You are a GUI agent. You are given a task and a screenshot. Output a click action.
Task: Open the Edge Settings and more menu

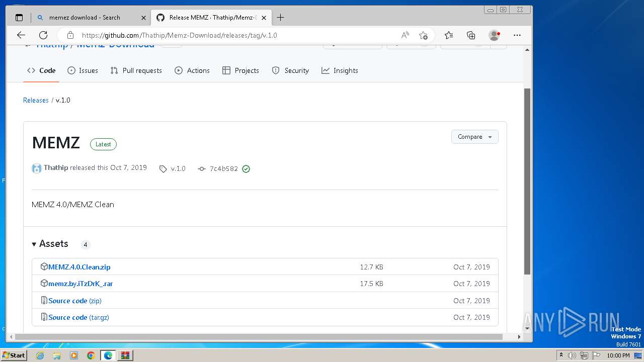517,35
